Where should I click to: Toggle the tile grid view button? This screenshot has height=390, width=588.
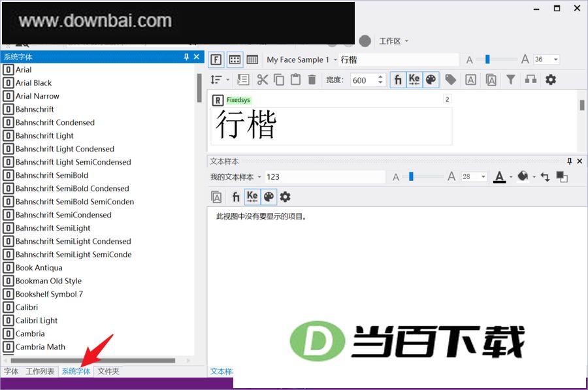click(x=235, y=59)
